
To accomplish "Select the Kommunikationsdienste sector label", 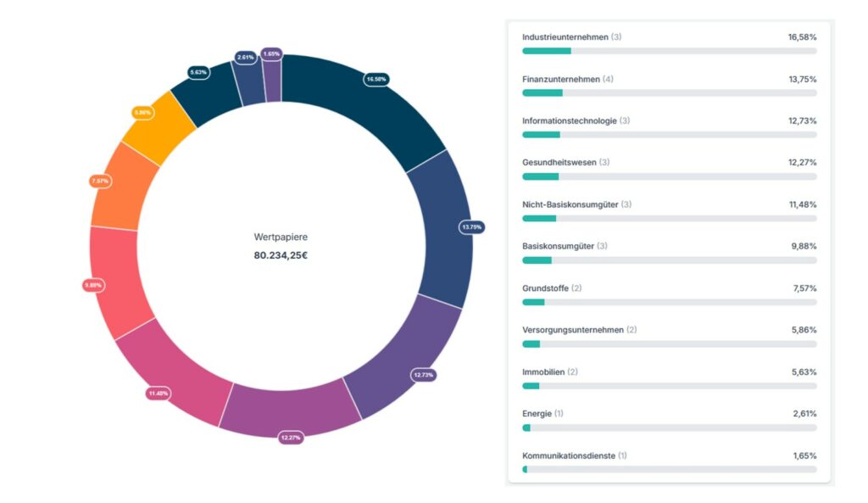I will 569,455.
